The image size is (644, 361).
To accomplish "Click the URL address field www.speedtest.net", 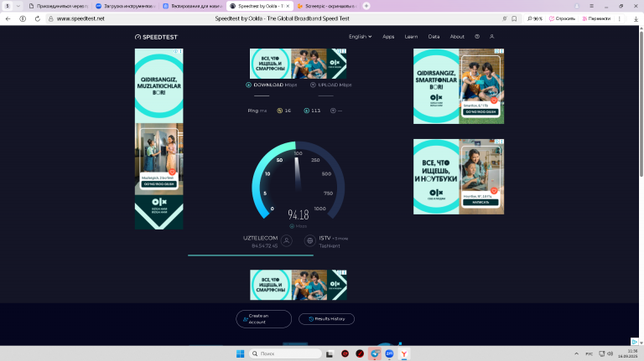I will [80, 18].
